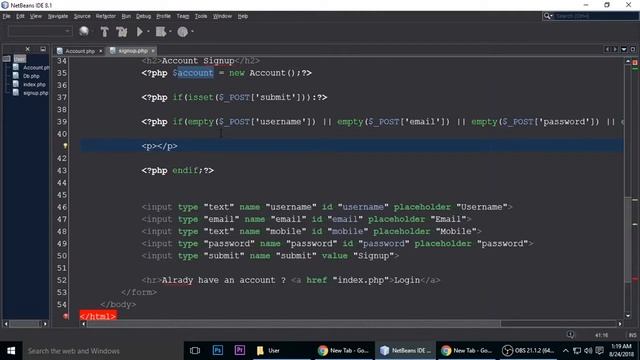
Task: Open the View menu
Action: pyautogui.click(x=36, y=16)
